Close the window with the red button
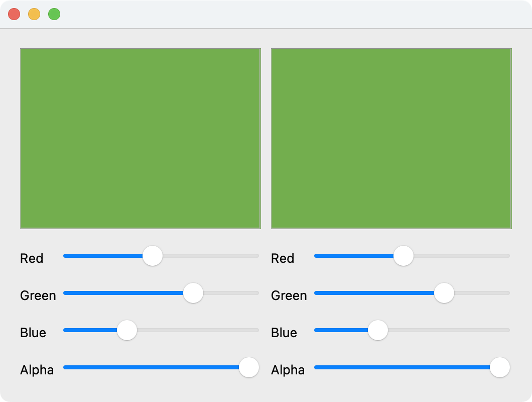Image resolution: width=532 pixels, height=402 pixels. point(14,14)
